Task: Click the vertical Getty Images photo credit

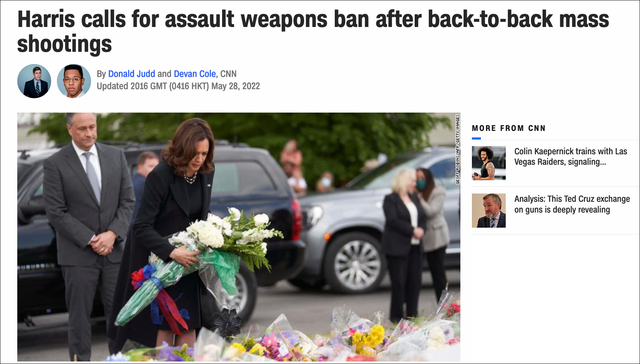Action: tap(458, 149)
